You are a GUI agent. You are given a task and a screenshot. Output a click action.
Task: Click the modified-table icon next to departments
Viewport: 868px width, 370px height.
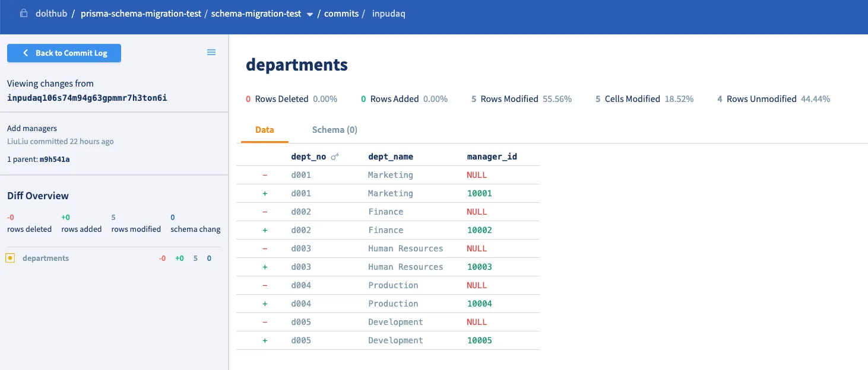tap(10, 259)
